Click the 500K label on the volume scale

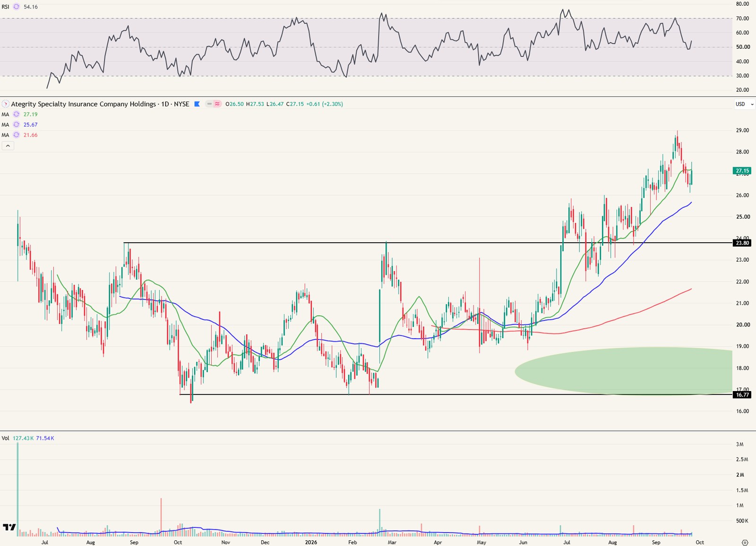(742, 521)
